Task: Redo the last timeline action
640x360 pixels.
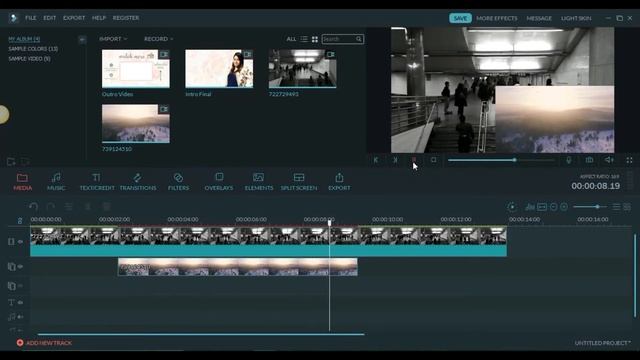Action: coord(51,207)
